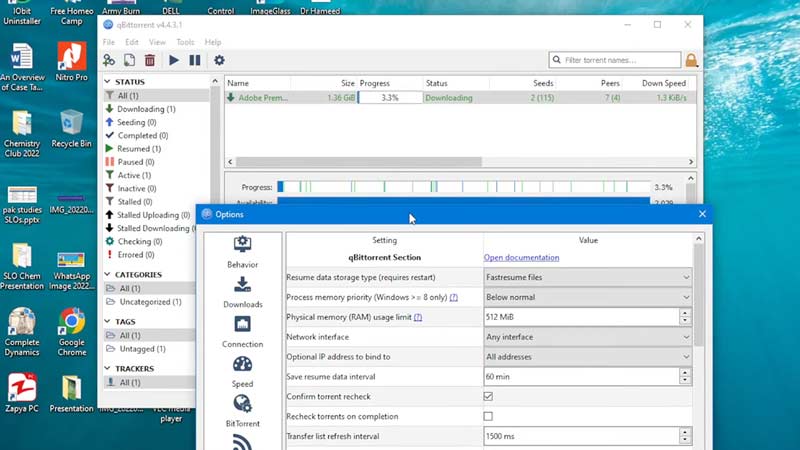The height and width of the screenshot is (450, 800).
Task: Select Downloading (1) status filter
Action: (x=146, y=109)
